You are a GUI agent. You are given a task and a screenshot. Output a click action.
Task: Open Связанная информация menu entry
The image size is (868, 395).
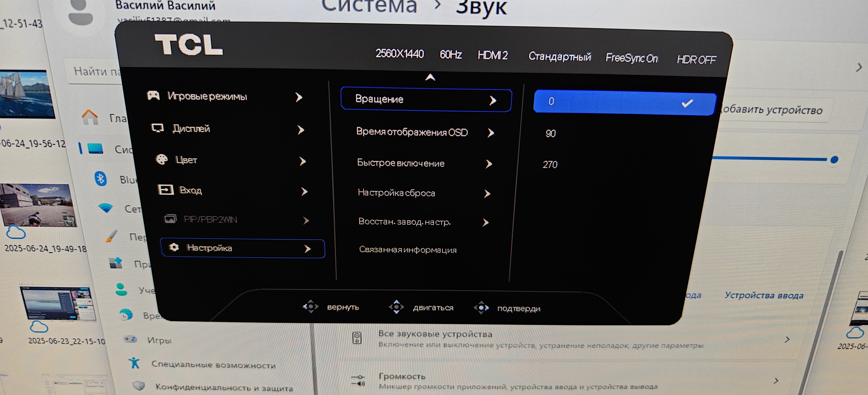pos(408,250)
